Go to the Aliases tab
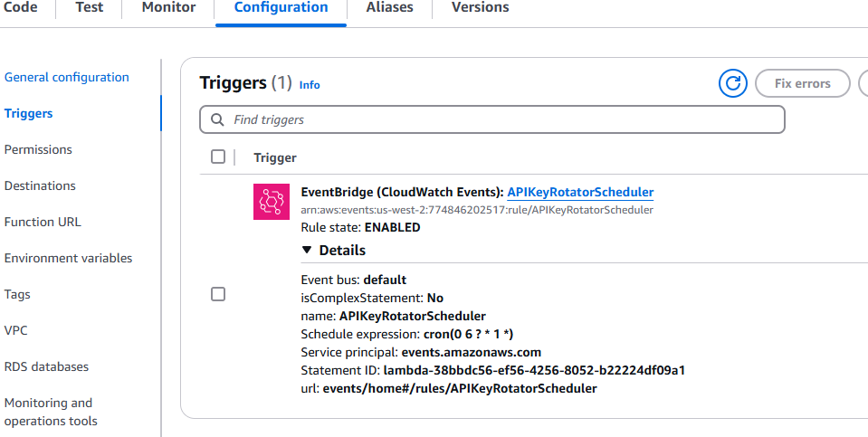This screenshot has width=868, height=437. tap(389, 8)
